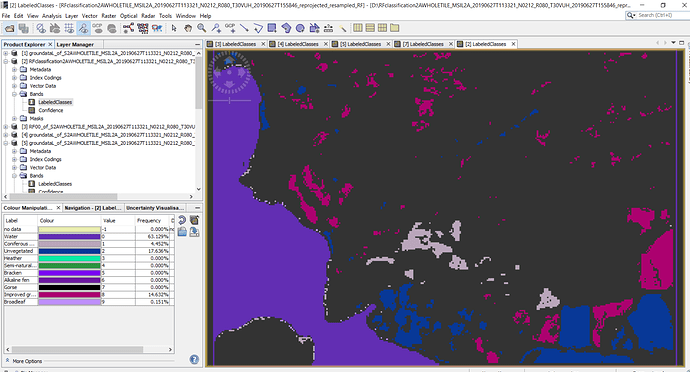This screenshot has width=690, height=372.
Task: Click the Search field in top right
Action: (658, 15)
